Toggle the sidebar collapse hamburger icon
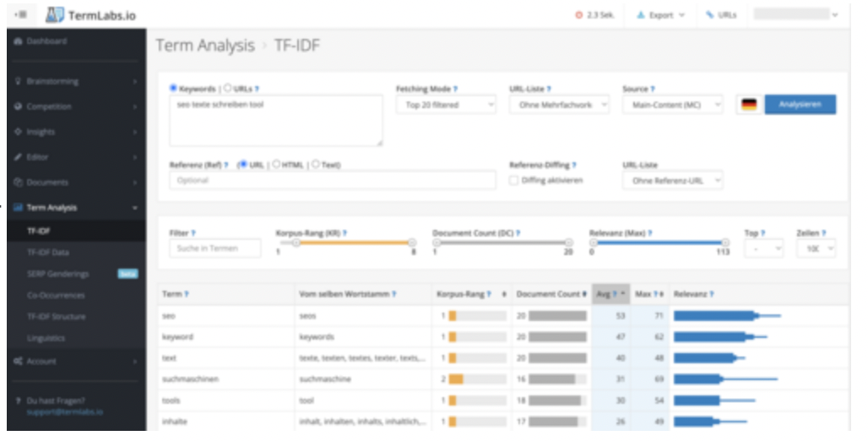 click(20, 14)
